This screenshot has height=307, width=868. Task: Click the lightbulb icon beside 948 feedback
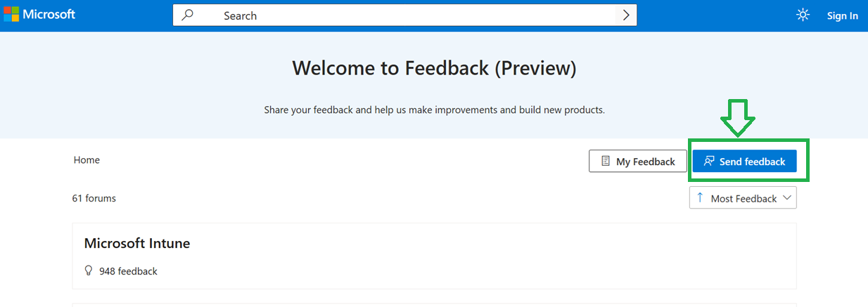pos(89,270)
